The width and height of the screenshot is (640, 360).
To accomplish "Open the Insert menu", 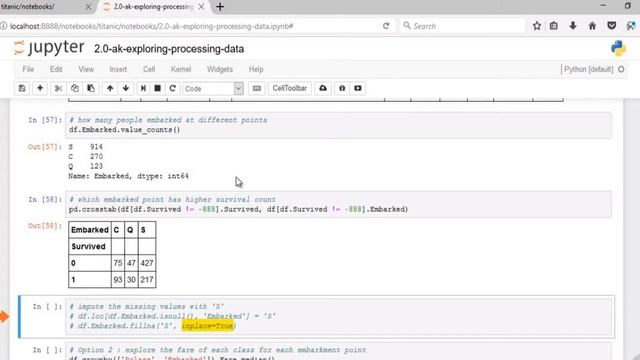I will tap(118, 69).
